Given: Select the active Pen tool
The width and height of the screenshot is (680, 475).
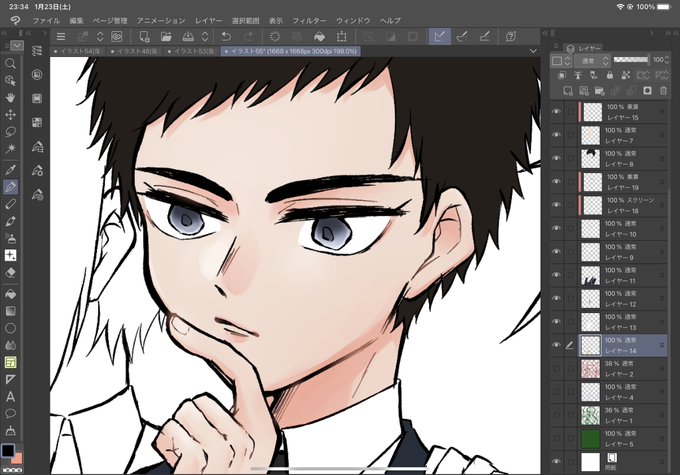Looking at the screenshot, I should [x=10, y=187].
